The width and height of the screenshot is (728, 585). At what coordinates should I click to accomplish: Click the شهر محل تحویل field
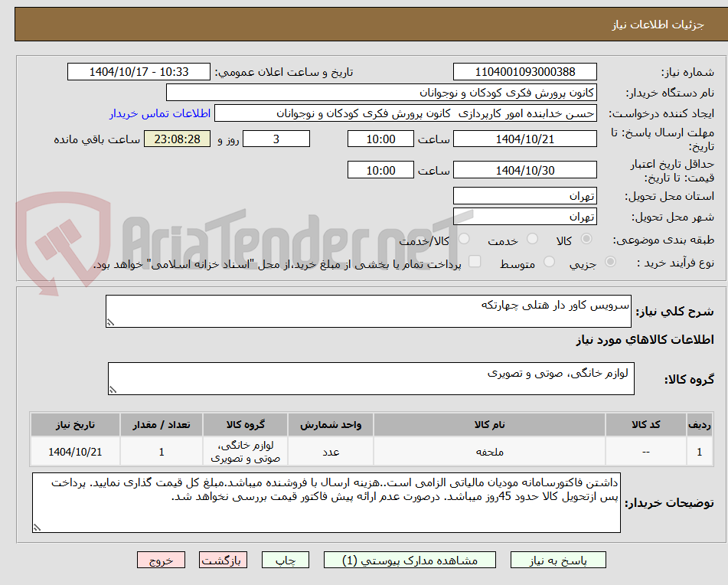[524, 217]
